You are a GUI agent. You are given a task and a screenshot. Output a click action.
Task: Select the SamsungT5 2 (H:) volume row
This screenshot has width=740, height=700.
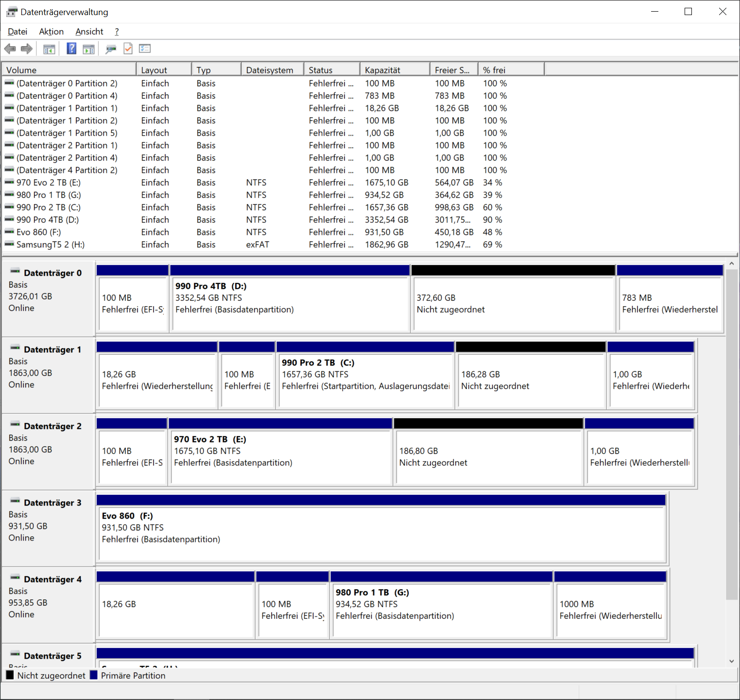50,245
